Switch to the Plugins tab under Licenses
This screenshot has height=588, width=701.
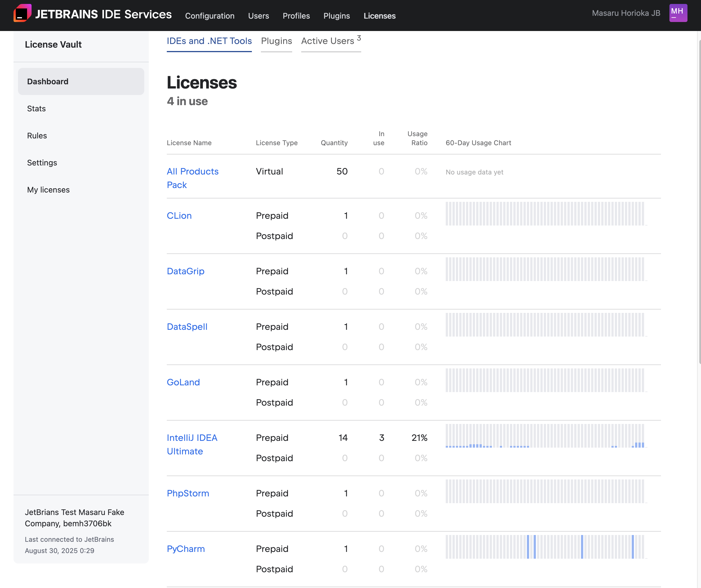(276, 41)
